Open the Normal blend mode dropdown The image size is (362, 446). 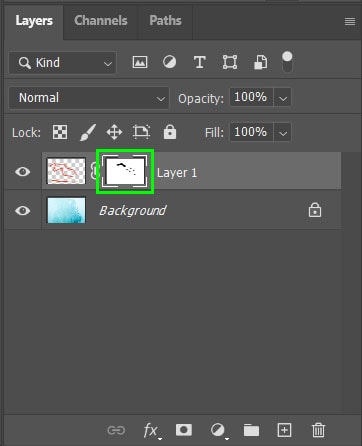89,98
